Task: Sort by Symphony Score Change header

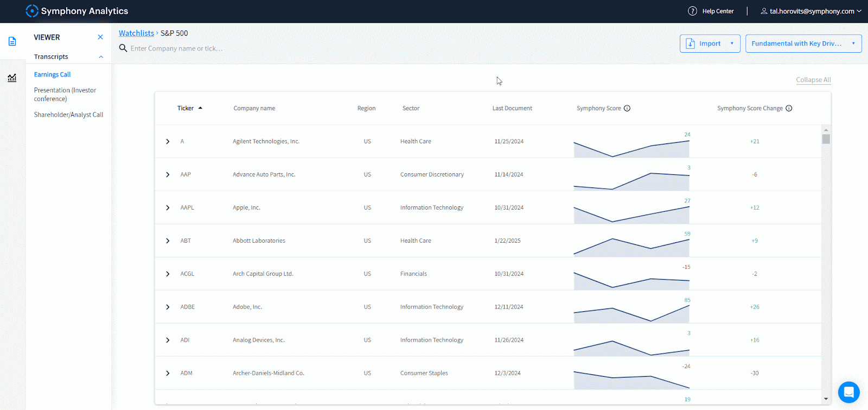Action: click(750, 108)
